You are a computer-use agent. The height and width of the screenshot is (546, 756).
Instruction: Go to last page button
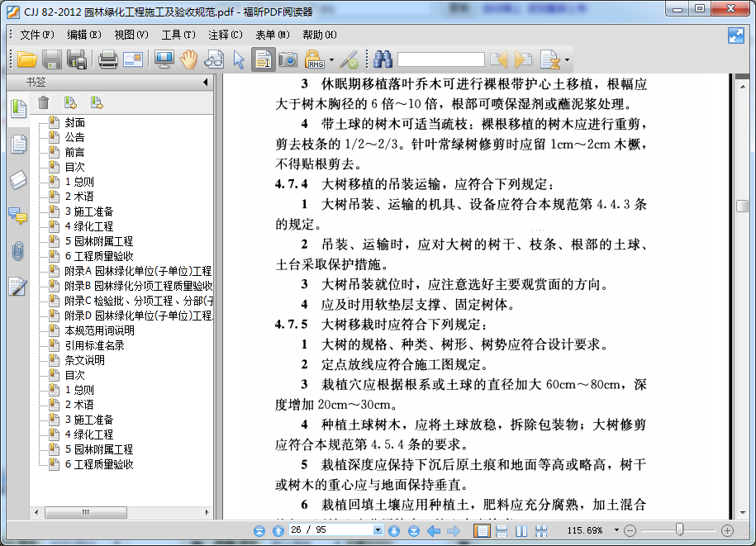(414, 530)
